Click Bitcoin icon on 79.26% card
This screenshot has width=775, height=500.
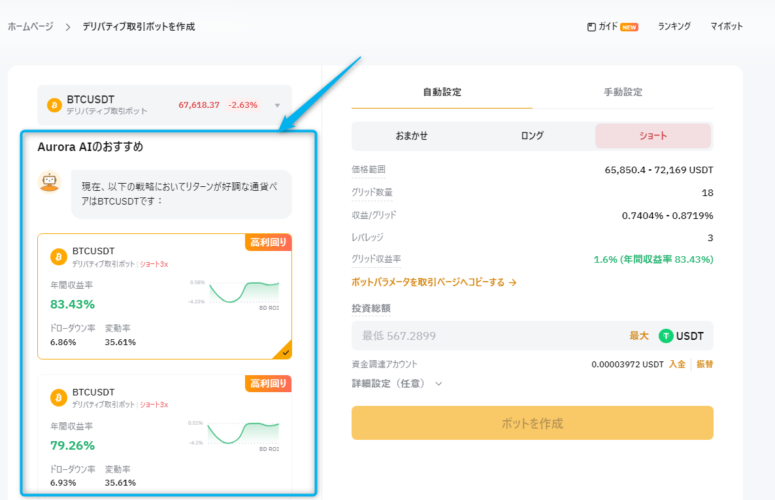coord(59,398)
